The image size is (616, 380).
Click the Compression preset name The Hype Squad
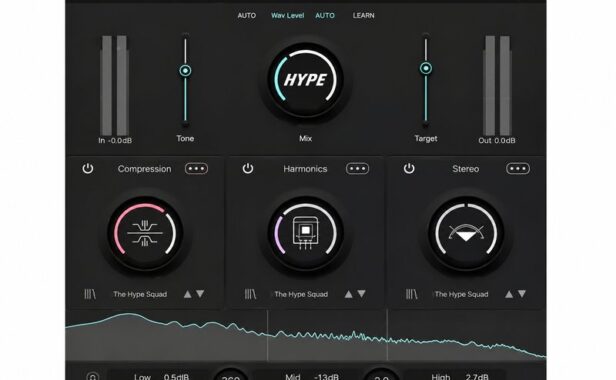click(x=140, y=294)
